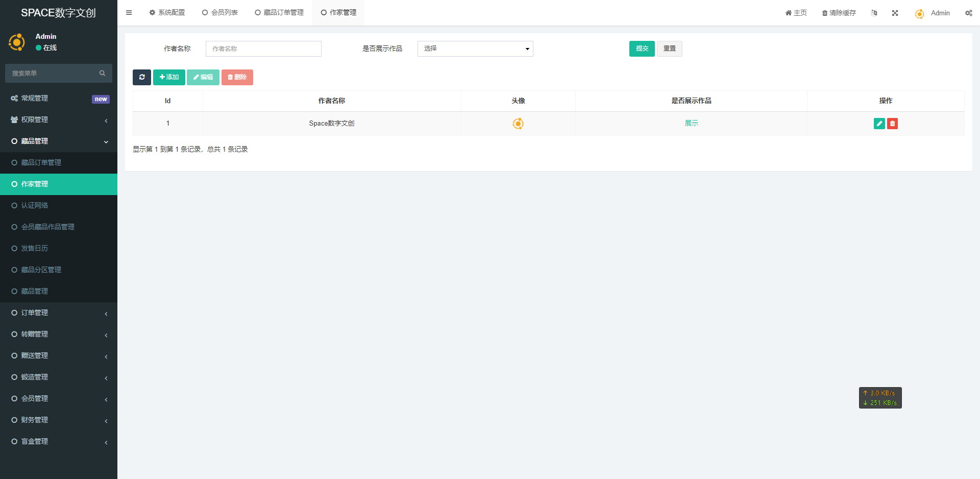
Task: Toggle the 展示 status in row 1
Action: (691, 124)
